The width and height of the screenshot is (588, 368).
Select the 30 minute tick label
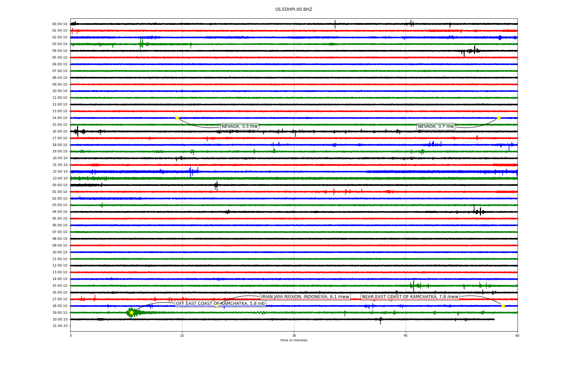(294, 335)
